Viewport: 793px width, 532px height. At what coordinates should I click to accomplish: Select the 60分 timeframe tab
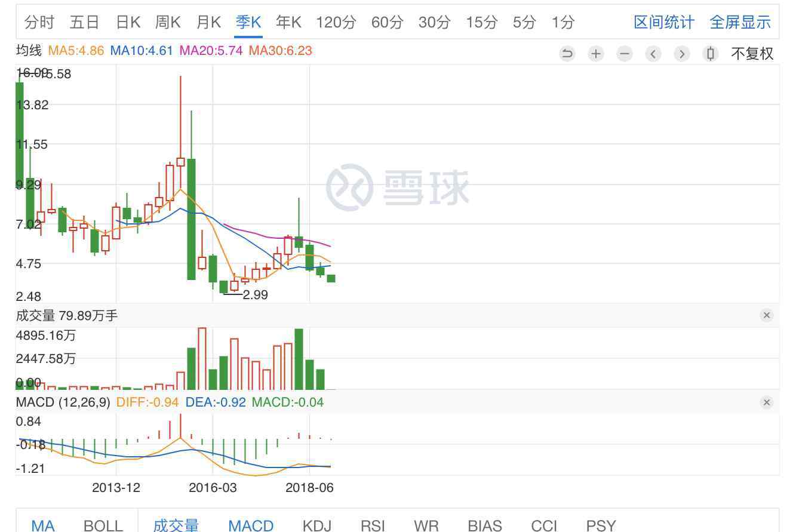[x=387, y=23]
